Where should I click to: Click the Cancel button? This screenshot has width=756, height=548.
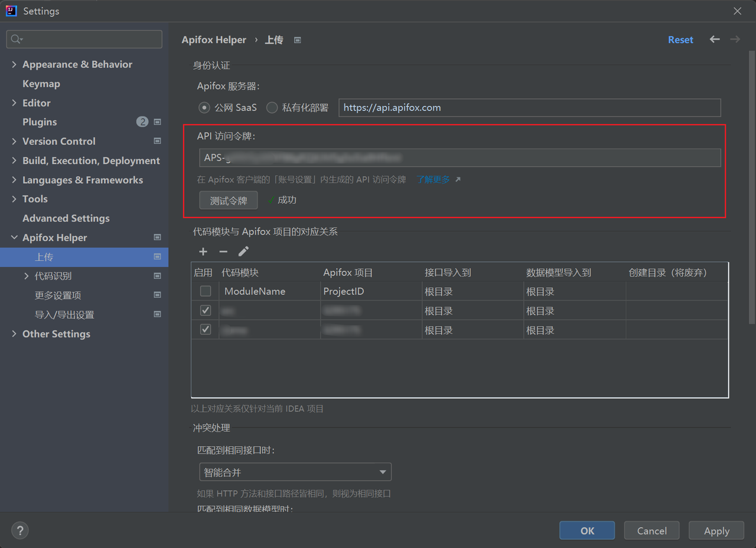tap(651, 530)
